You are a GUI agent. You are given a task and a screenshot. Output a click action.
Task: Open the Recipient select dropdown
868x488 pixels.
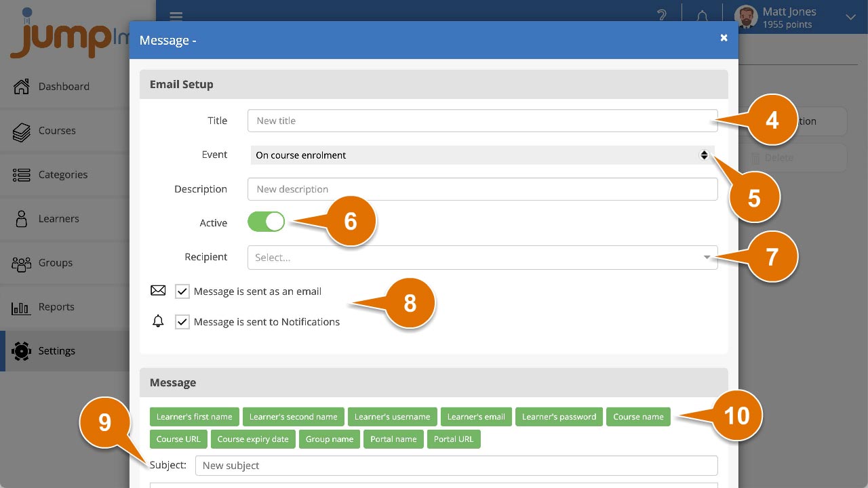tap(482, 258)
